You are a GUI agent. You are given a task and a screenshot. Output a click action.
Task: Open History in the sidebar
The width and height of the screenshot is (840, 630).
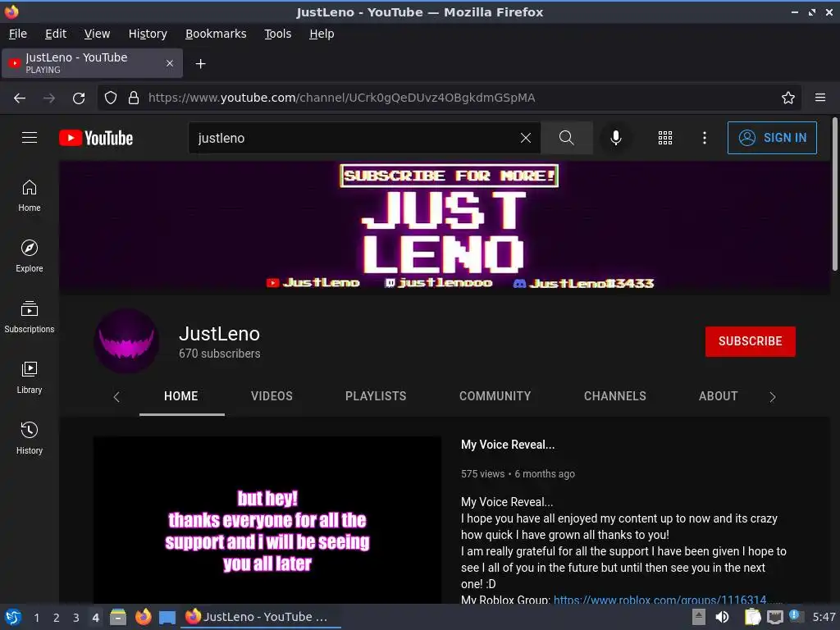[x=30, y=438]
